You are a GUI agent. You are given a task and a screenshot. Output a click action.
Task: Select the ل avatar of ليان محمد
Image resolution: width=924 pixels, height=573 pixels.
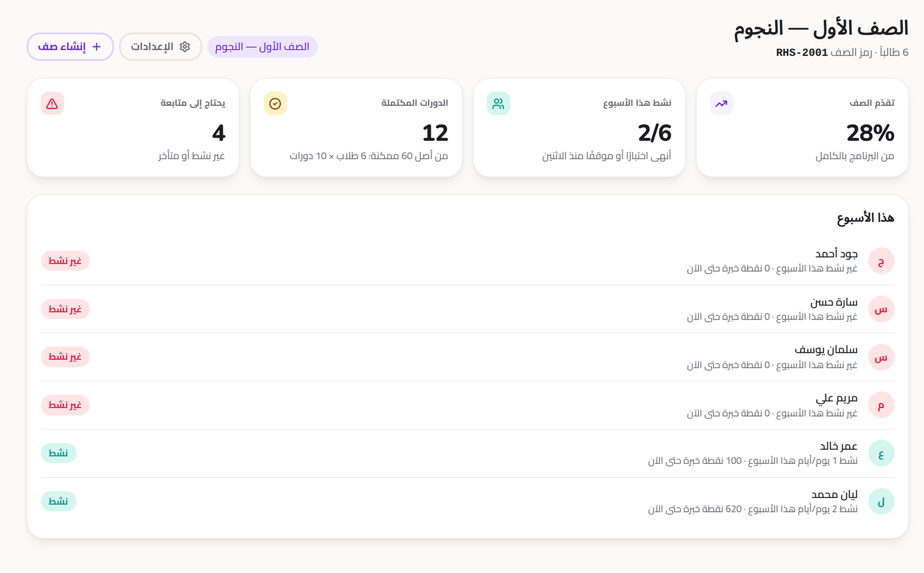(x=881, y=502)
